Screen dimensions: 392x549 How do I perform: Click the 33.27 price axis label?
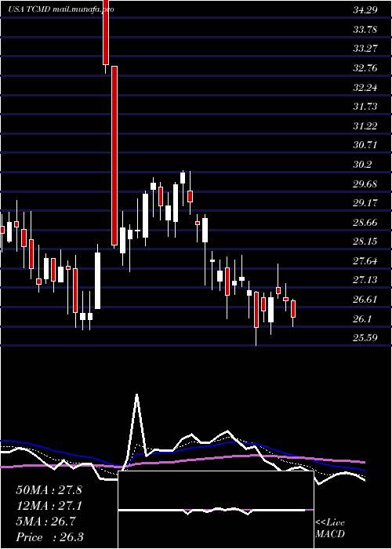(x=365, y=49)
